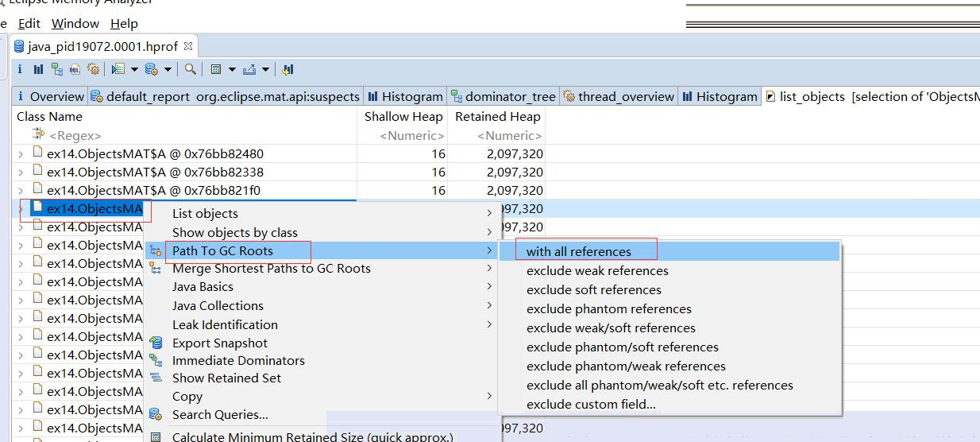Select exclude phantom/soft references
The image size is (980, 442).
point(669,347)
